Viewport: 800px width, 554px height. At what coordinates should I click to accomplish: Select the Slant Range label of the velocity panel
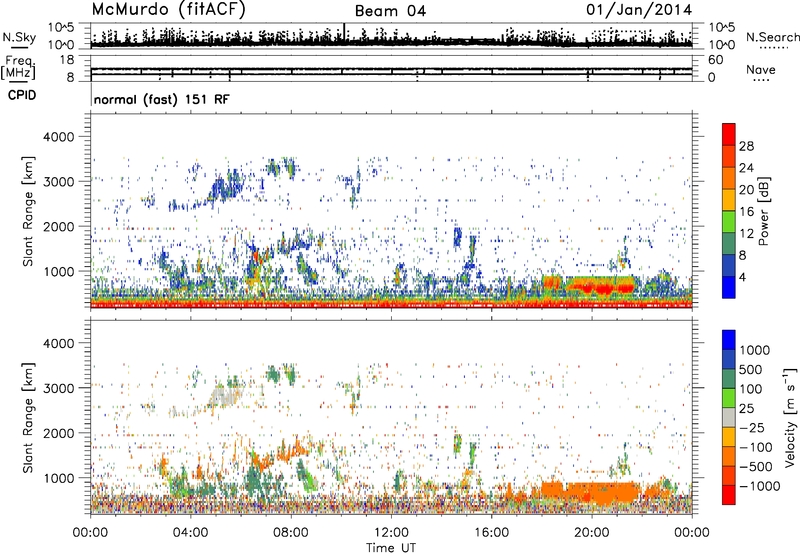point(28,418)
